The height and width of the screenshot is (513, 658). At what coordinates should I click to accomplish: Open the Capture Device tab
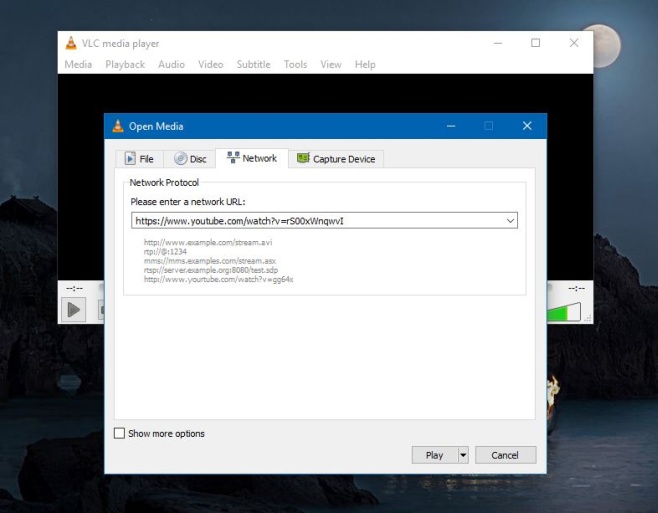(336, 159)
